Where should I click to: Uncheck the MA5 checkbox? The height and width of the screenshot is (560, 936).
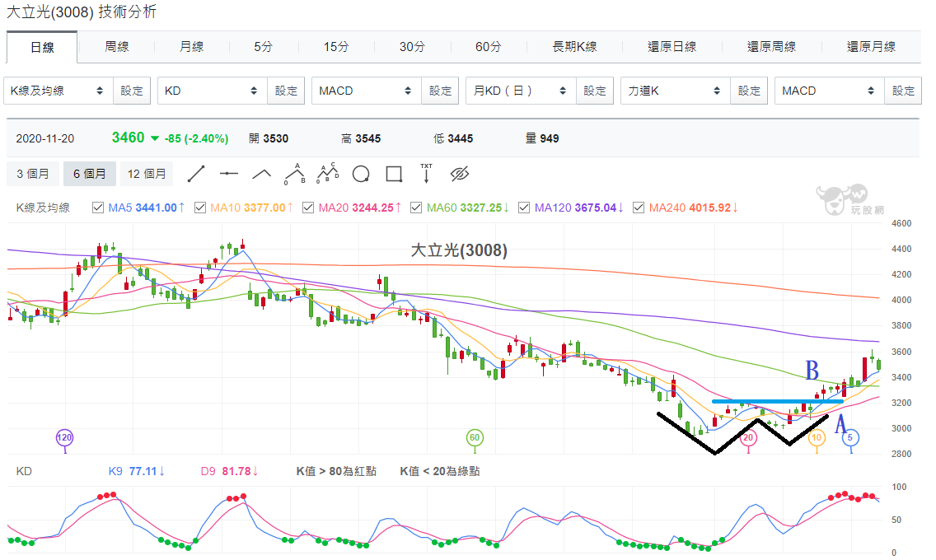click(98, 208)
